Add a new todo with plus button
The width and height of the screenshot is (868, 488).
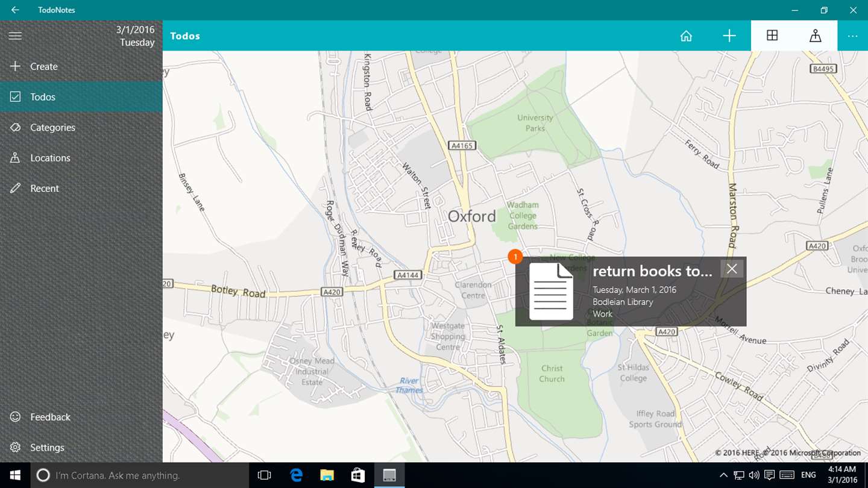[x=729, y=36]
